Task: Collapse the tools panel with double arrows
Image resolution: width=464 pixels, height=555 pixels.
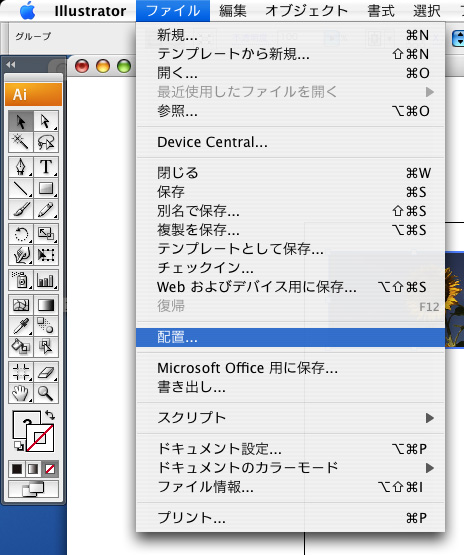Action: point(11,64)
